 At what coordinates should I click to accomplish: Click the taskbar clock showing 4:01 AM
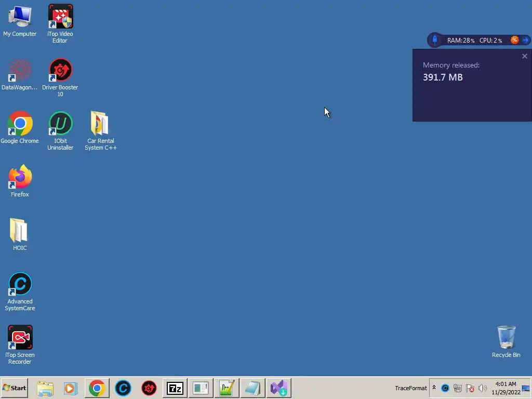coord(506,388)
